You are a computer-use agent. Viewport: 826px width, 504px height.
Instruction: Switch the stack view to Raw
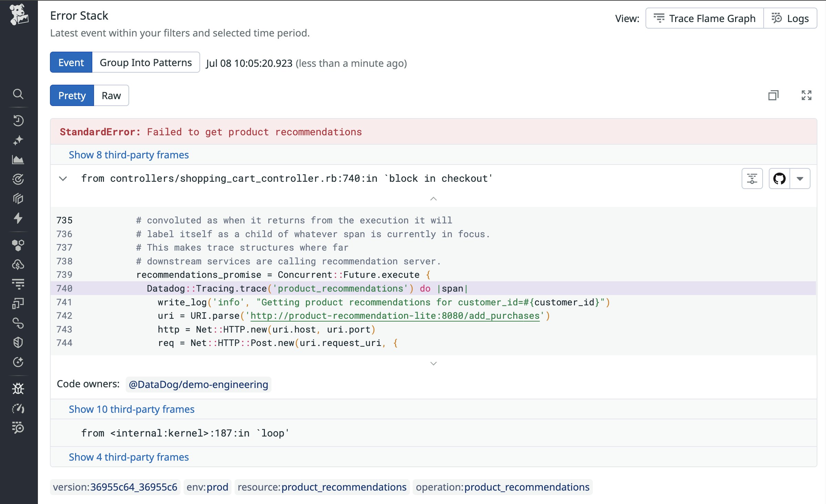click(x=111, y=95)
